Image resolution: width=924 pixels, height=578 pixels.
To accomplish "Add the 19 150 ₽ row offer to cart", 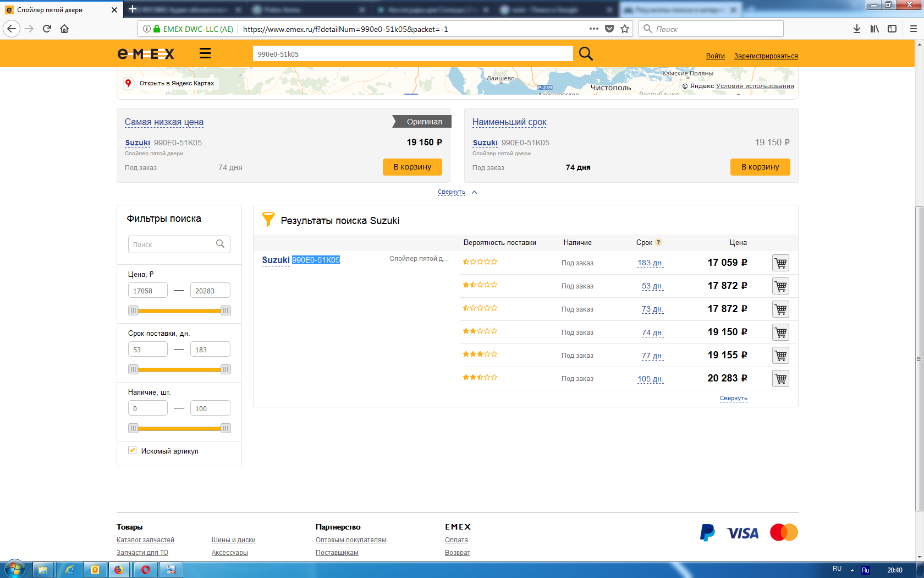I will [x=780, y=332].
